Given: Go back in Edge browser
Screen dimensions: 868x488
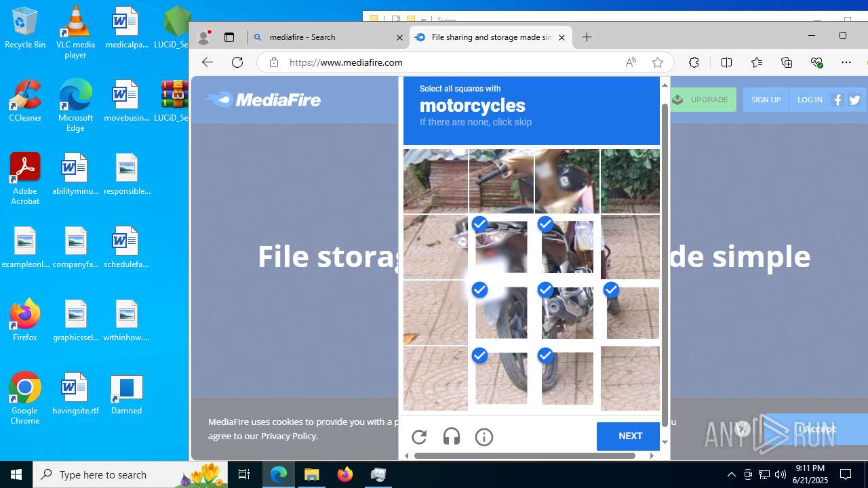Looking at the screenshot, I should (x=208, y=62).
